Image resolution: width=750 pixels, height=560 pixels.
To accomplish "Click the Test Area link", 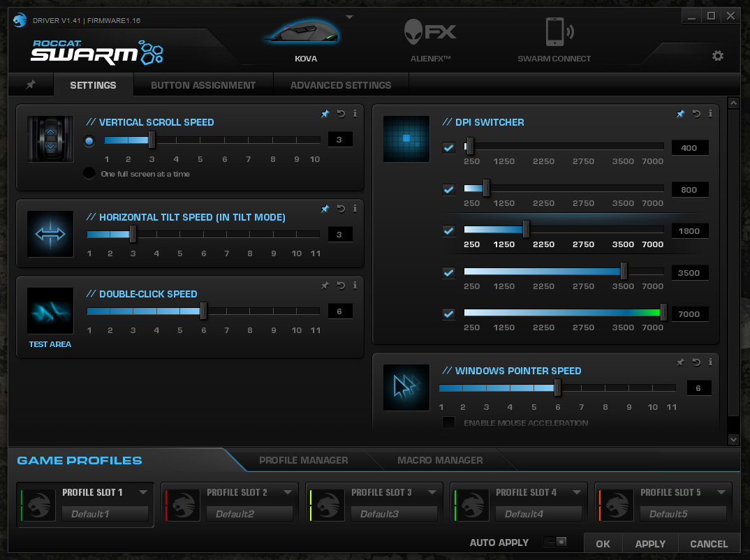I will (x=50, y=344).
